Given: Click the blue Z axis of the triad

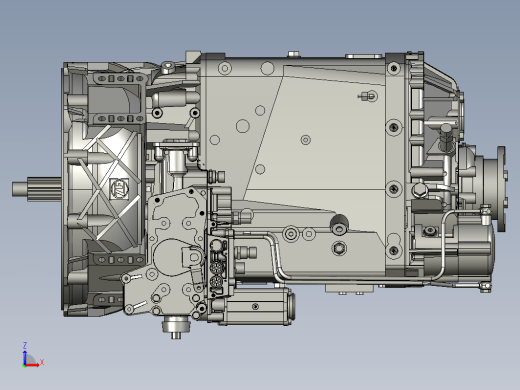Looking at the screenshot, I should (x=25, y=357).
